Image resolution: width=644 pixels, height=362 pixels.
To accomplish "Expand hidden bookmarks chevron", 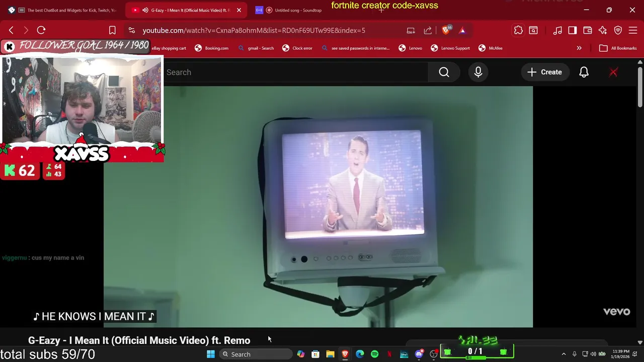I will (x=579, y=48).
